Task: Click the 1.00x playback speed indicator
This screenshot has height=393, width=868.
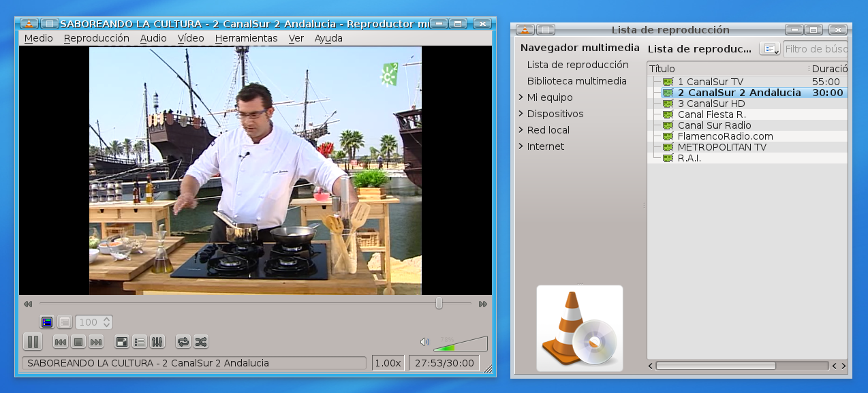Action: point(388,363)
